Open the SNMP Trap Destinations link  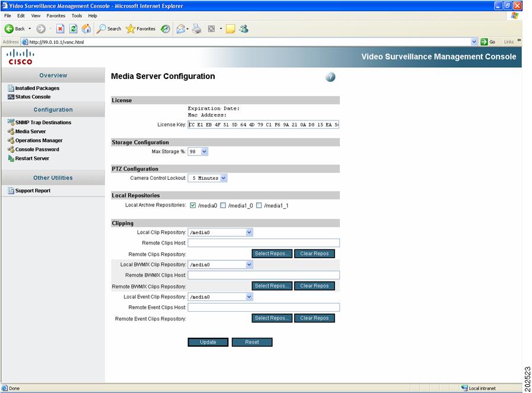click(x=43, y=122)
